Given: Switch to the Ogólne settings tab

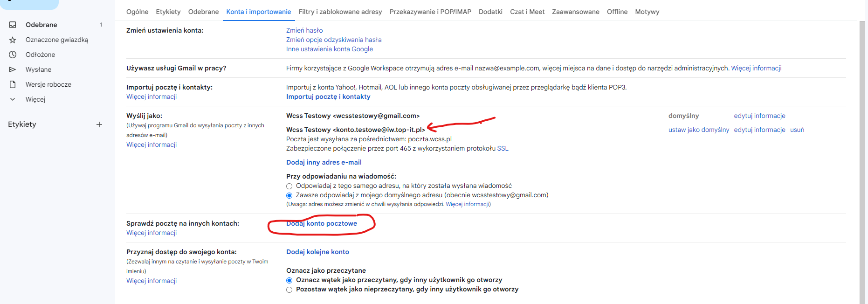Looking at the screenshot, I should click(137, 12).
